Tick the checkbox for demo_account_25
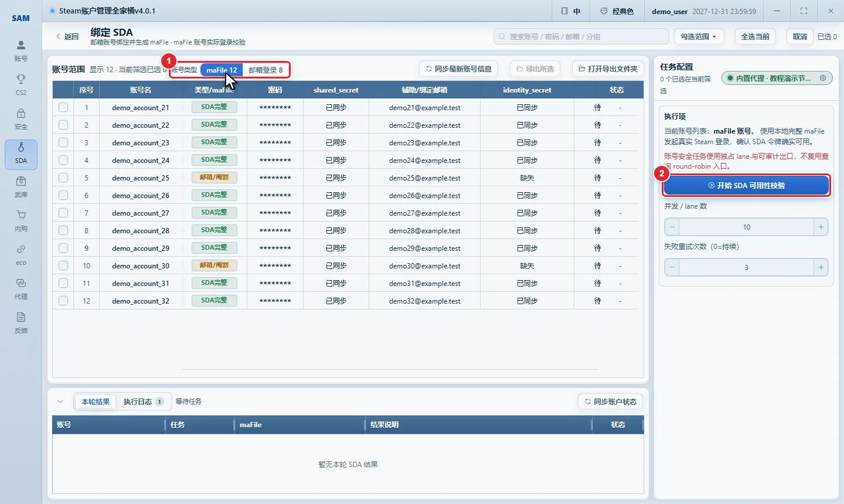This screenshot has height=504, width=844. pyautogui.click(x=63, y=178)
